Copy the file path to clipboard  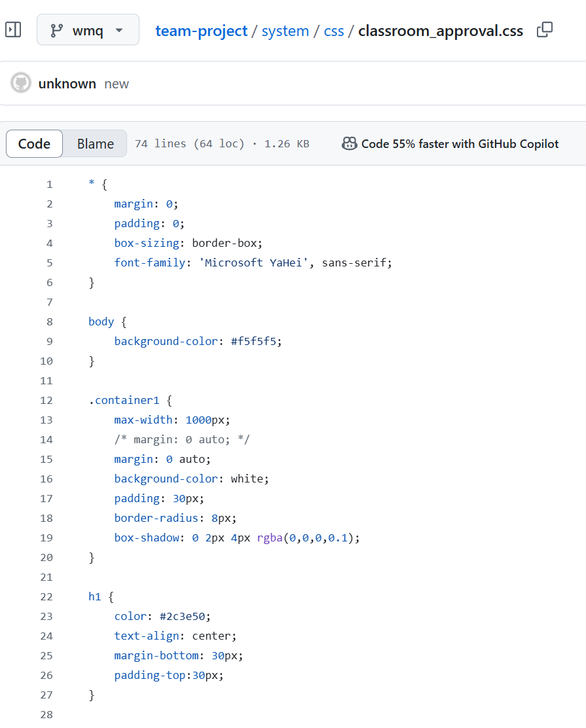[545, 30]
